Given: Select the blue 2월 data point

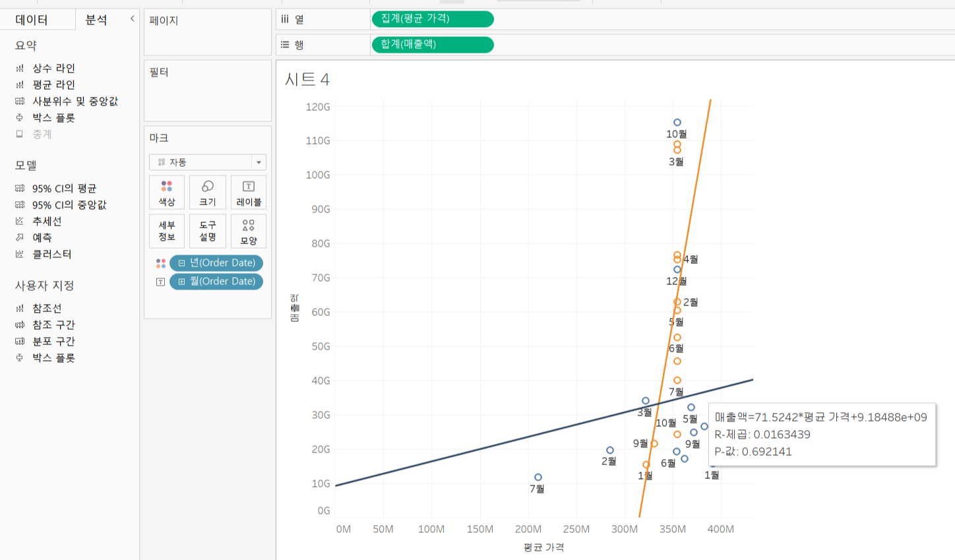Looking at the screenshot, I should point(610,451).
